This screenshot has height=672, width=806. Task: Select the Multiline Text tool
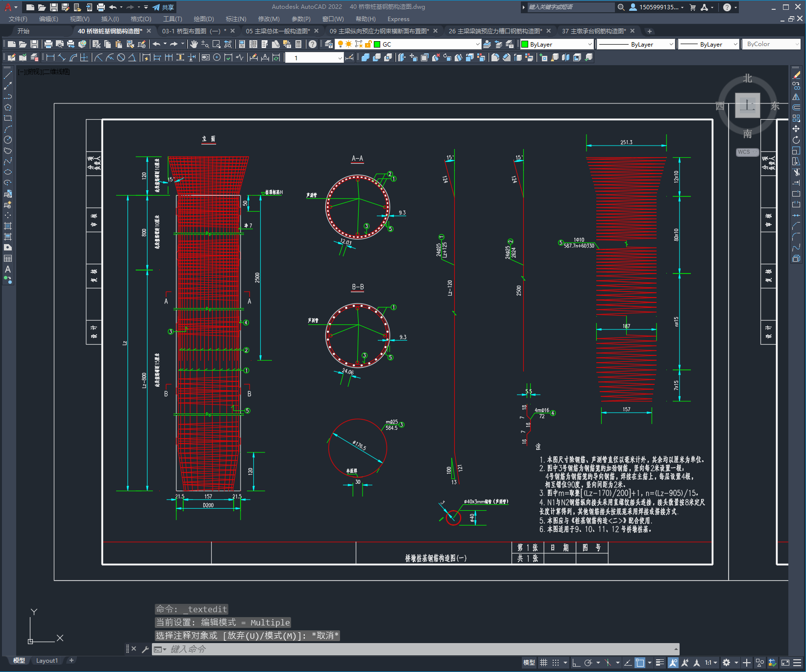[8, 269]
